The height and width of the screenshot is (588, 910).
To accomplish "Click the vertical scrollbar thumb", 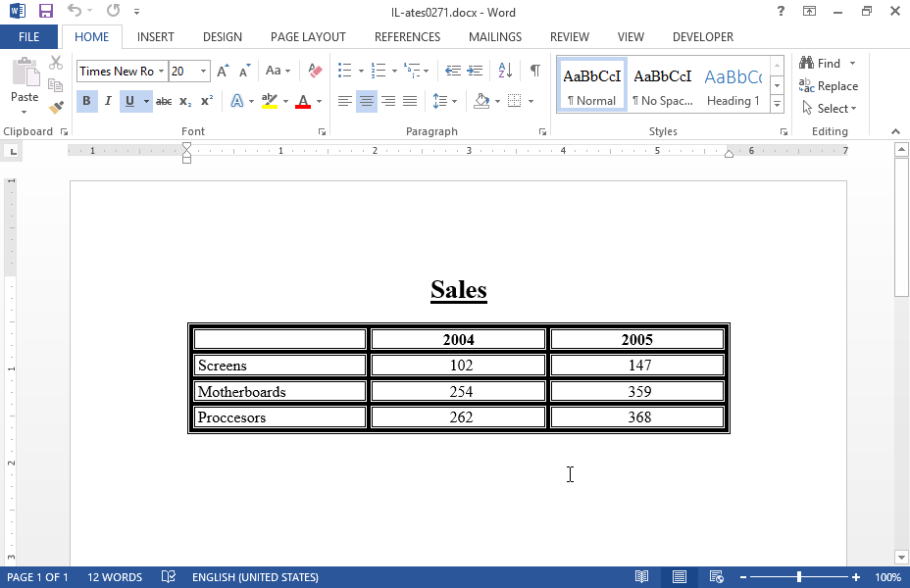I will point(901,228).
